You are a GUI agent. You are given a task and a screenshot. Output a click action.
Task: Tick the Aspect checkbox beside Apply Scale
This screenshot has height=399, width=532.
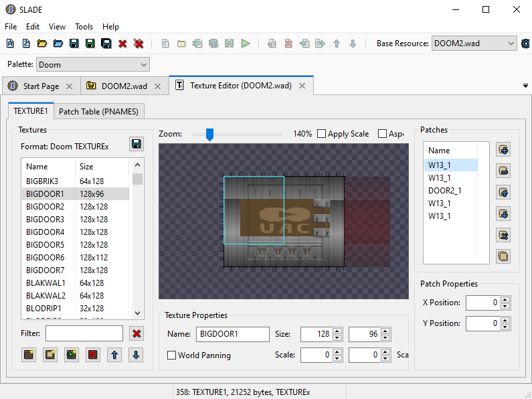coord(384,134)
